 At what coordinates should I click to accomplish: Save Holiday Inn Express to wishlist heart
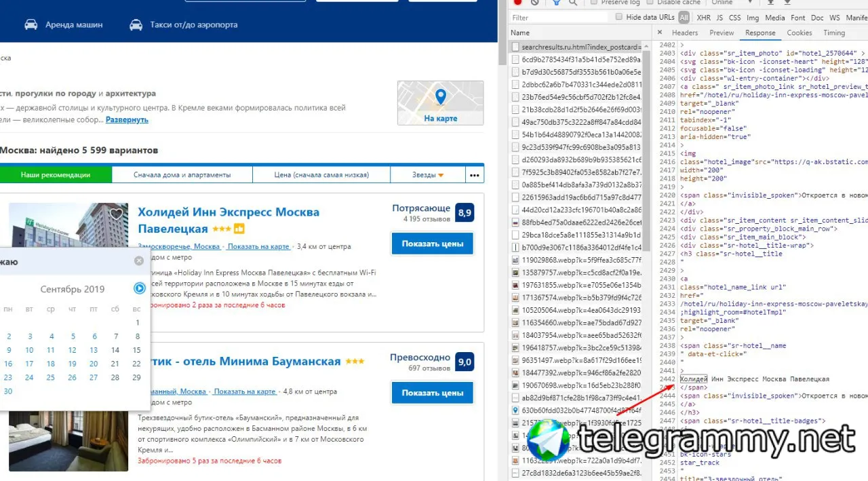pyautogui.click(x=117, y=214)
